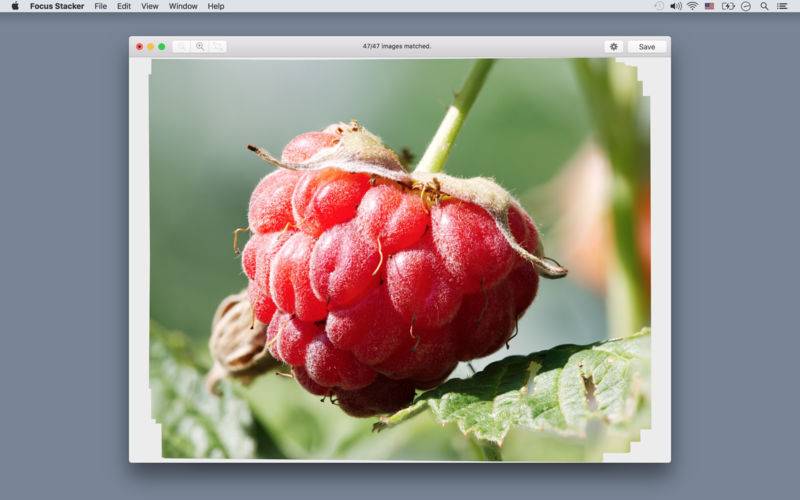Open the Apple menu
The width and height of the screenshot is (800, 500).
pyautogui.click(x=15, y=6)
